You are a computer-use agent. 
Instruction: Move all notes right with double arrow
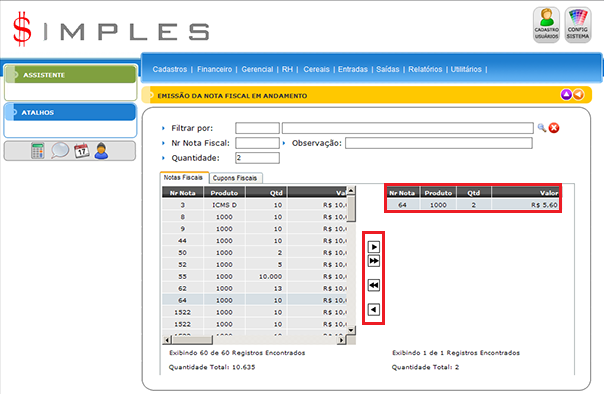[x=374, y=261]
